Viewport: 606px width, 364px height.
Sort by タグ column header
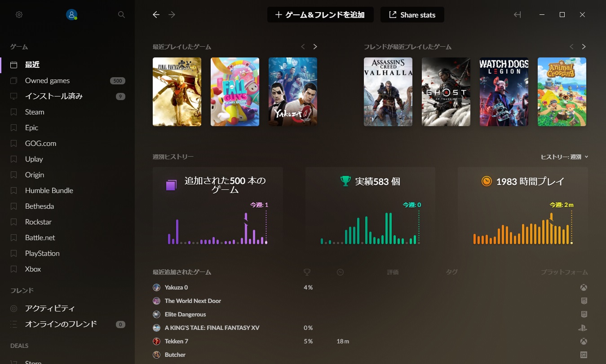click(x=451, y=272)
